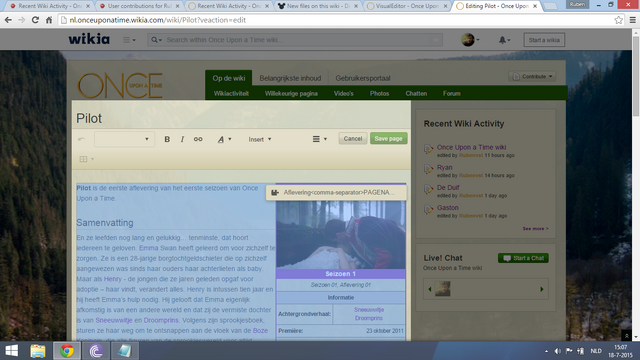
Task: Open Video's menu item
Action: [344, 93]
